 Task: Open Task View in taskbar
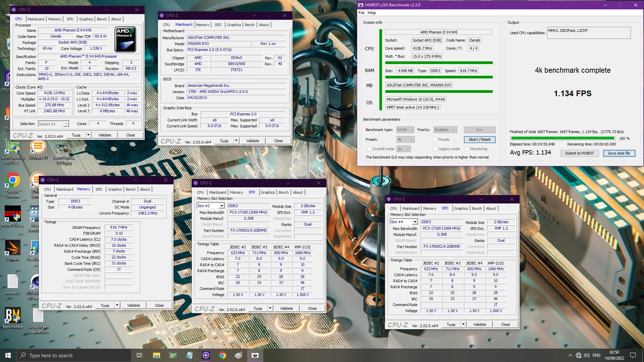coord(140,355)
